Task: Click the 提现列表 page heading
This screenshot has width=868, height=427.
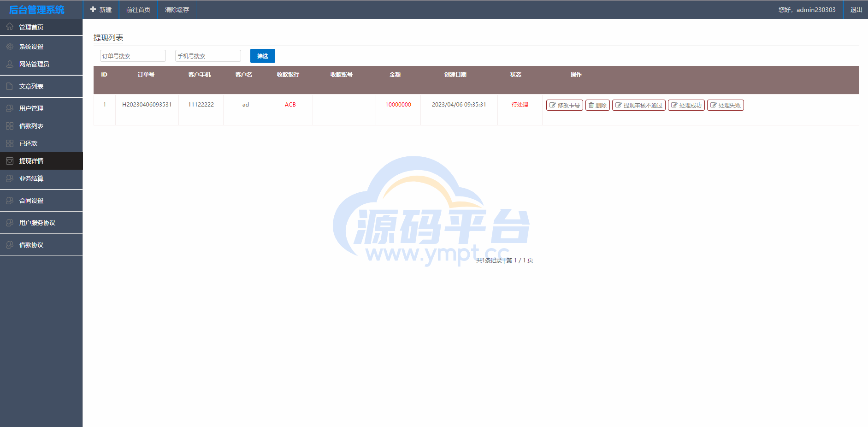Action: tap(108, 38)
